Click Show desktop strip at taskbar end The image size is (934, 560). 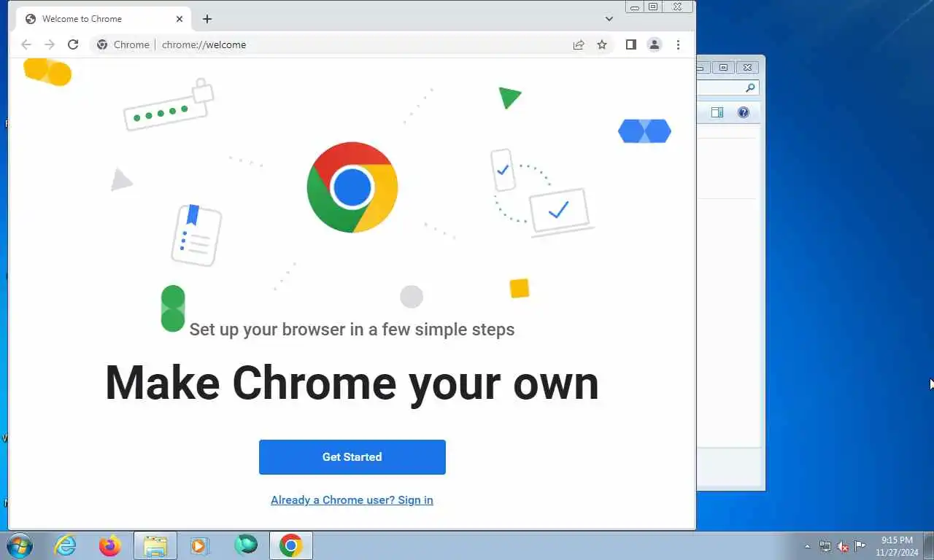[x=929, y=546]
